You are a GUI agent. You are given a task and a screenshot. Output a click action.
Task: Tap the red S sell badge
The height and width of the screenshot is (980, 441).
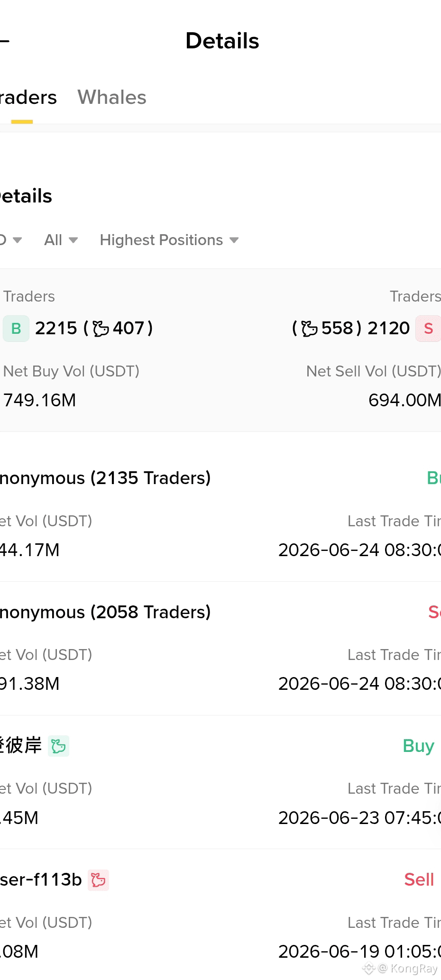[x=428, y=328]
